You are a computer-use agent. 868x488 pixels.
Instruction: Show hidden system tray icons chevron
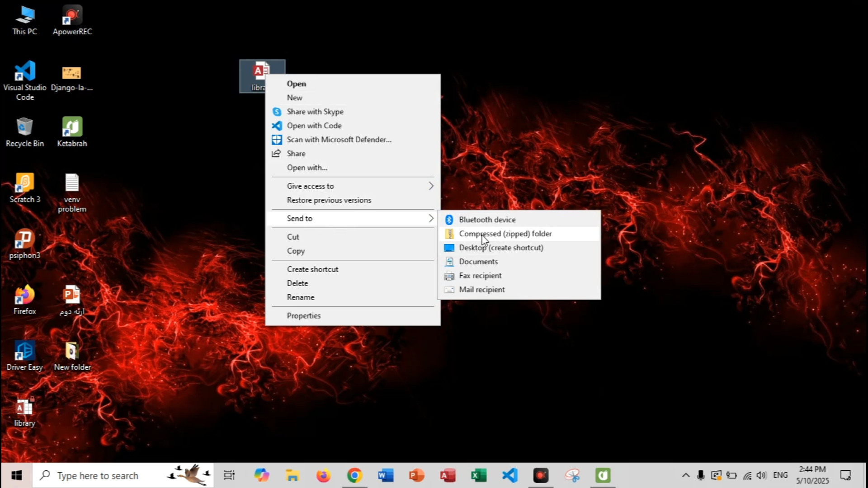[x=685, y=475]
